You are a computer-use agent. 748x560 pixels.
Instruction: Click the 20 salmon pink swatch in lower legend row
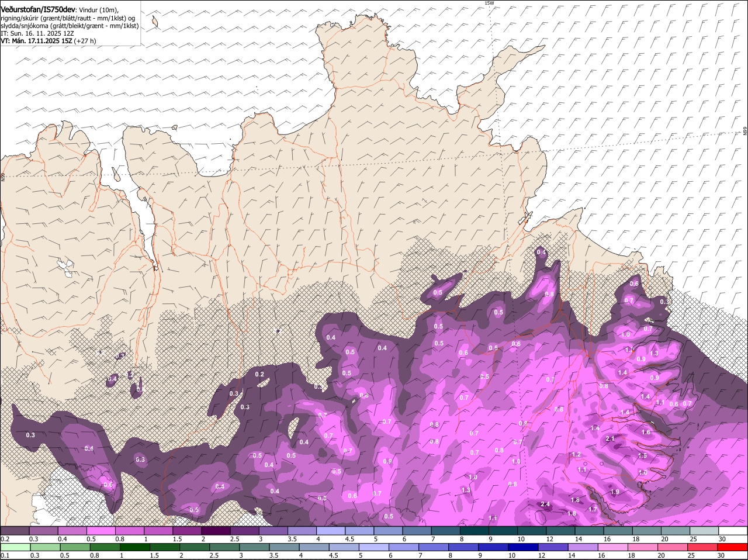(673, 547)
